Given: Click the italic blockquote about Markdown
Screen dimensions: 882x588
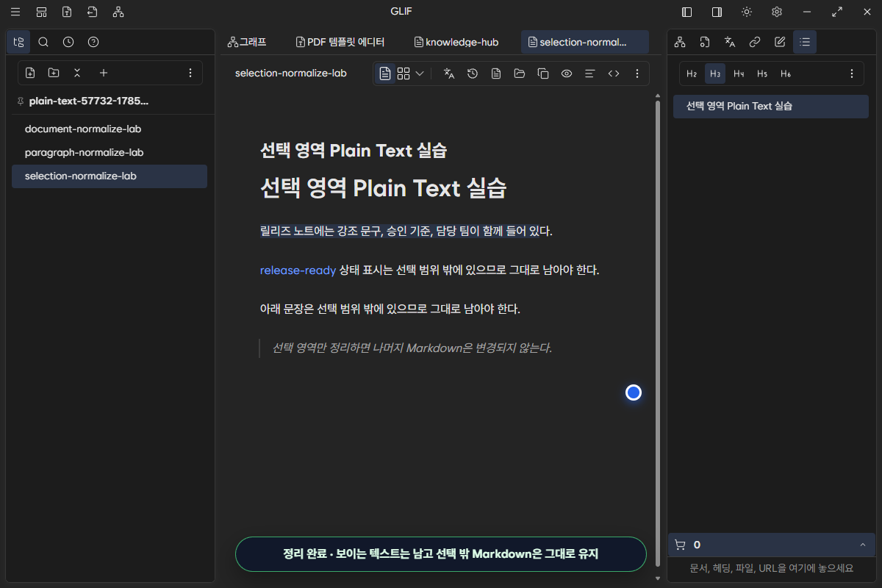Looking at the screenshot, I should 412,348.
